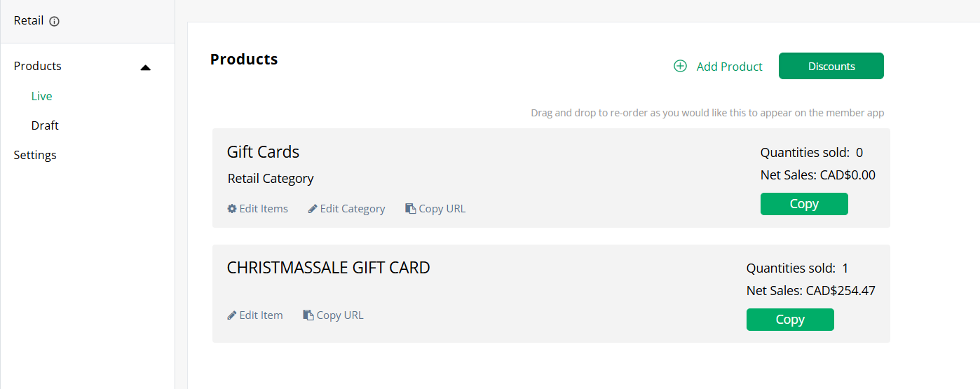Image resolution: width=980 pixels, height=389 pixels.
Task: Click the pencil icon beside Edit Category
Action: (x=313, y=209)
